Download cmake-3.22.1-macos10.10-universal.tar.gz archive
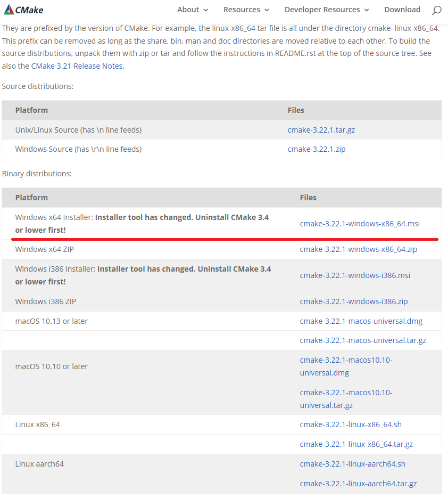This screenshot has height=498, width=448. [346, 399]
